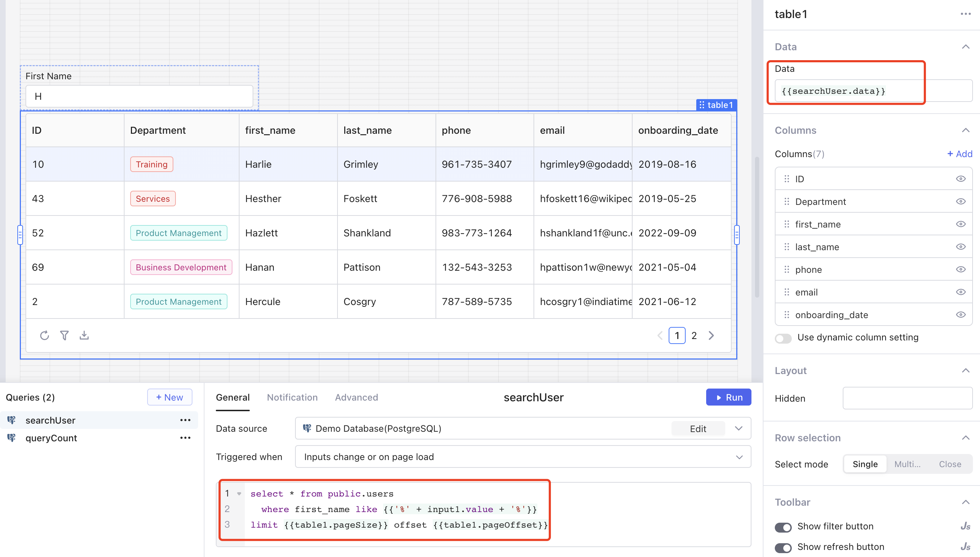
Task: Click the PostgreSQL icon beside queryCount
Action: 11,438
